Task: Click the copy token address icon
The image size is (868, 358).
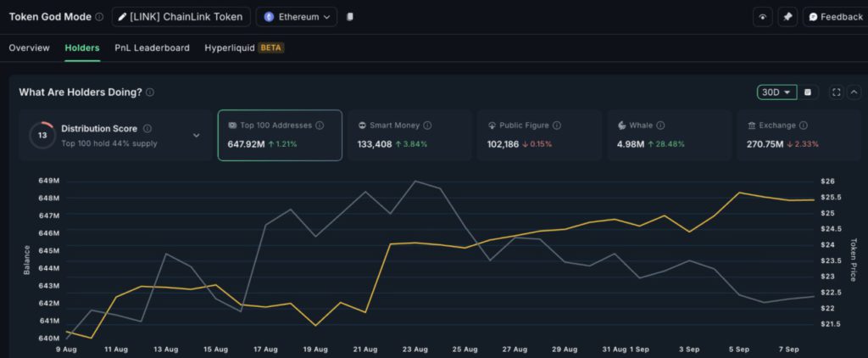Action: pos(350,17)
